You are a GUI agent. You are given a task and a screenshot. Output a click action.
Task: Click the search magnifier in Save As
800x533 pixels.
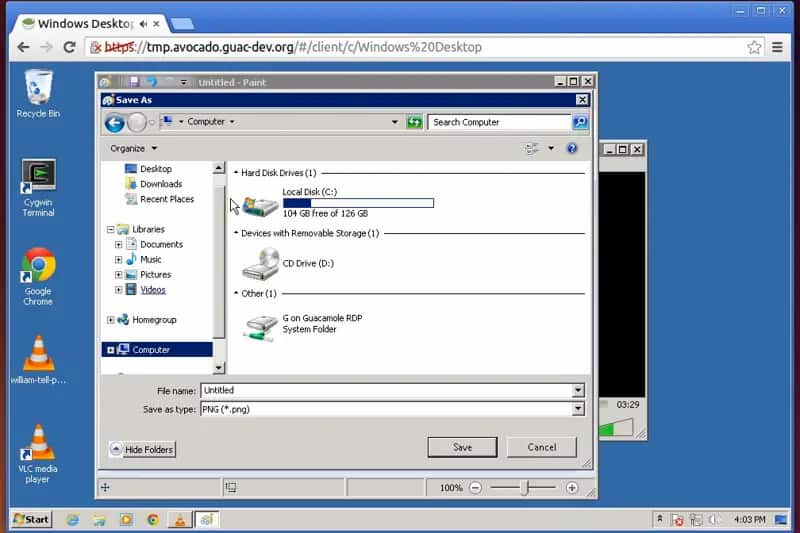pos(580,122)
